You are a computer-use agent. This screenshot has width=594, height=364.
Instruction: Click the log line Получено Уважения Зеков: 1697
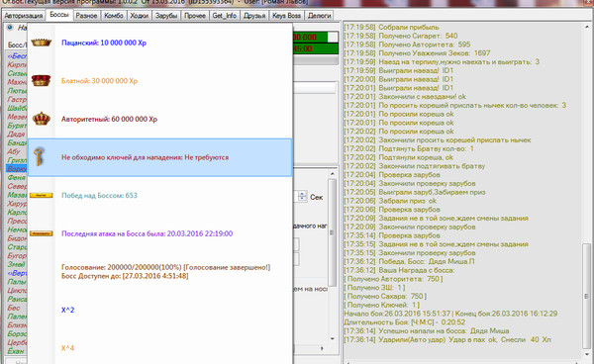point(417,53)
